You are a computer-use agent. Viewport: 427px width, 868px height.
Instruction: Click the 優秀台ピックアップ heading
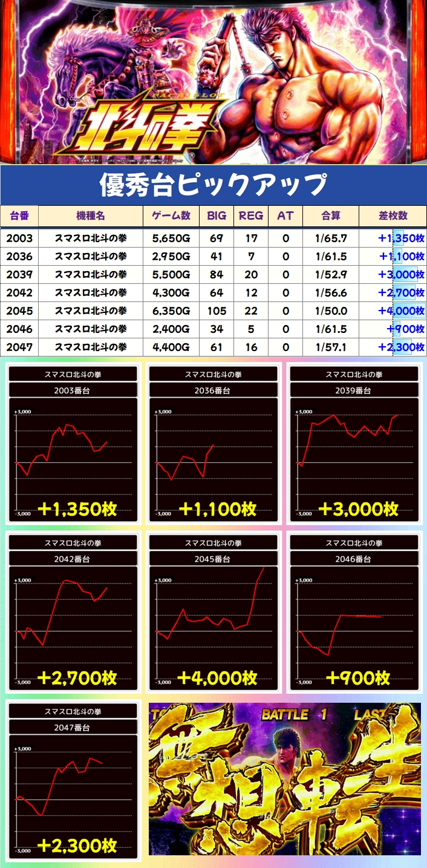pos(213,185)
